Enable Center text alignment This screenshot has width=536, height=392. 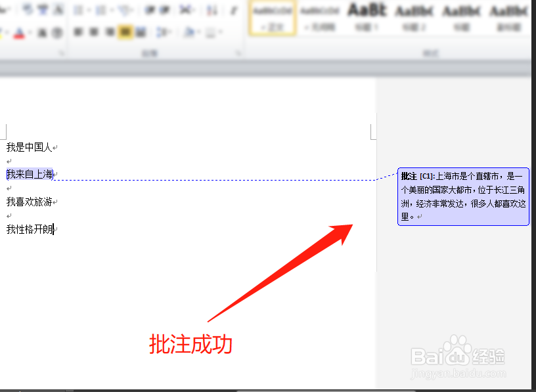click(95, 31)
